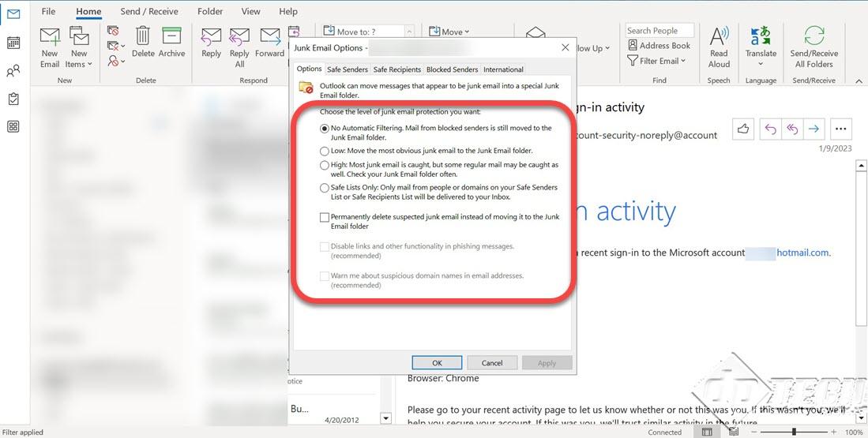Click the Cancel button in dialog
Screen dimensions: 868x438
[x=491, y=363]
